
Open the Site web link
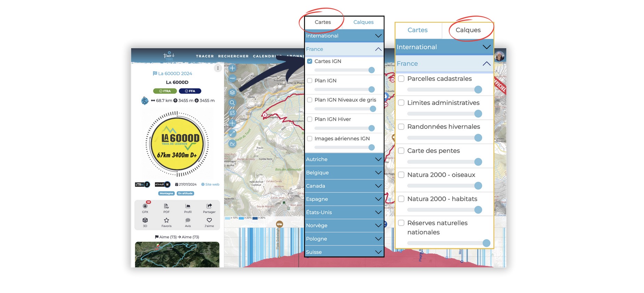(210, 184)
